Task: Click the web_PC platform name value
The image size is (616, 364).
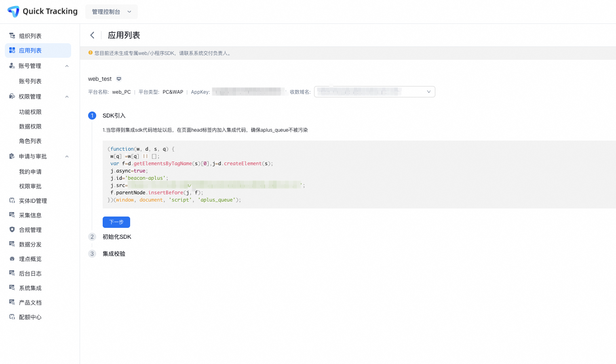Action: click(121, 92)
